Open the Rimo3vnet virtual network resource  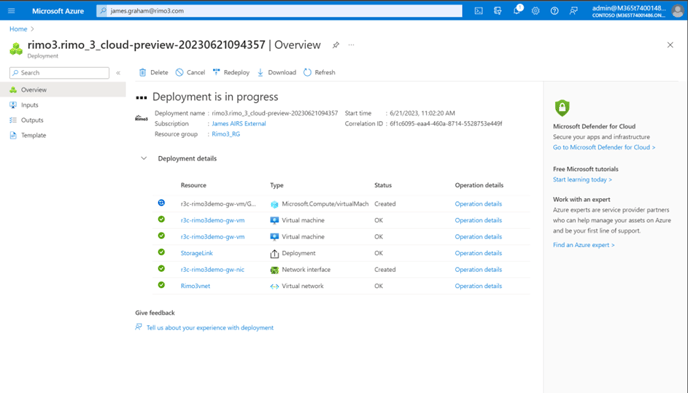tap(195, 286)
